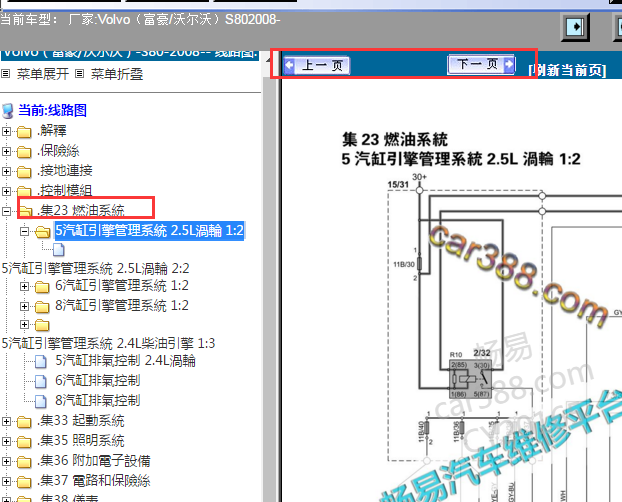Select .集33 起動系統 tree item
The height and width of the screenshot is (502, 622).
[x=81, y=421]
